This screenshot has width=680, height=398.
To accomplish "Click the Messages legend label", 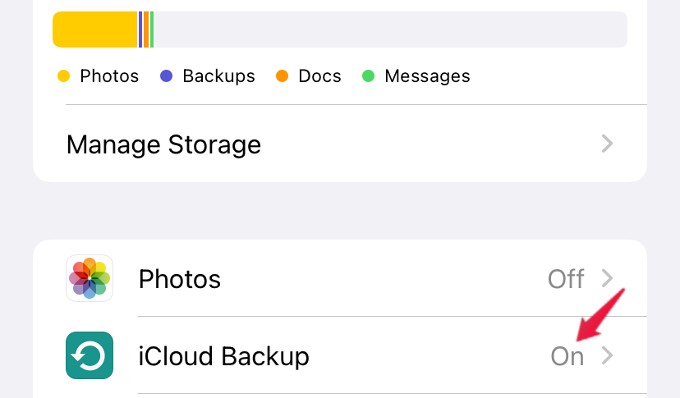I will pos(427,76).
